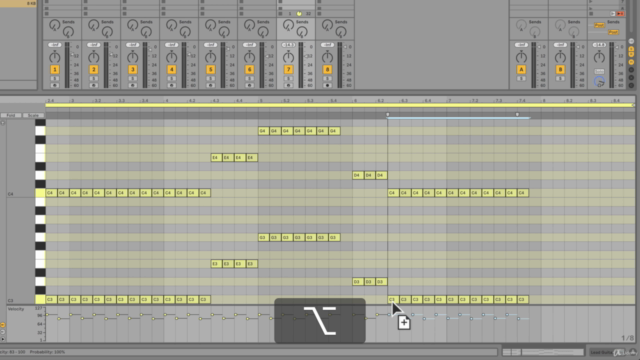Viewport: 640px width, 360px height.
Task: Click track 1 peak level display
Action: (x=55, y=45)
